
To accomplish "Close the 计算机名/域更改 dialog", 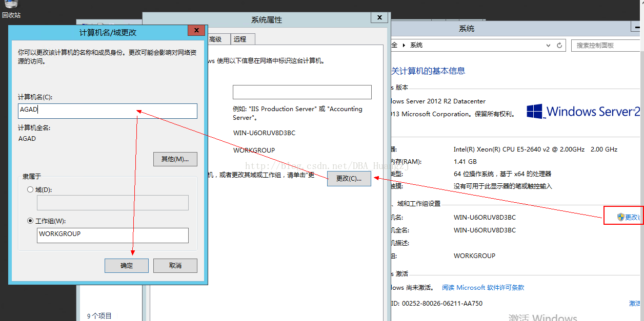I will 196,31.
